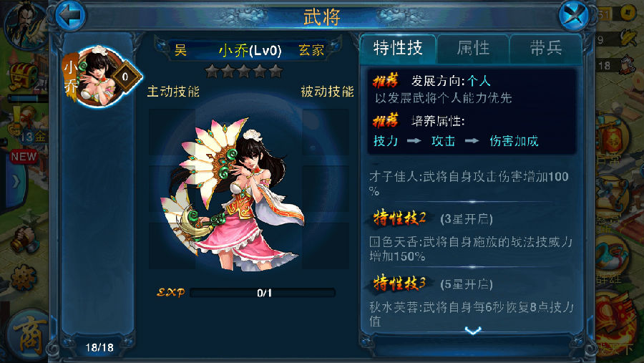The image size is (644, 363).
Task: Expand more traits with the down chevron
Action: pyautogui.click(x=473, y=331)
